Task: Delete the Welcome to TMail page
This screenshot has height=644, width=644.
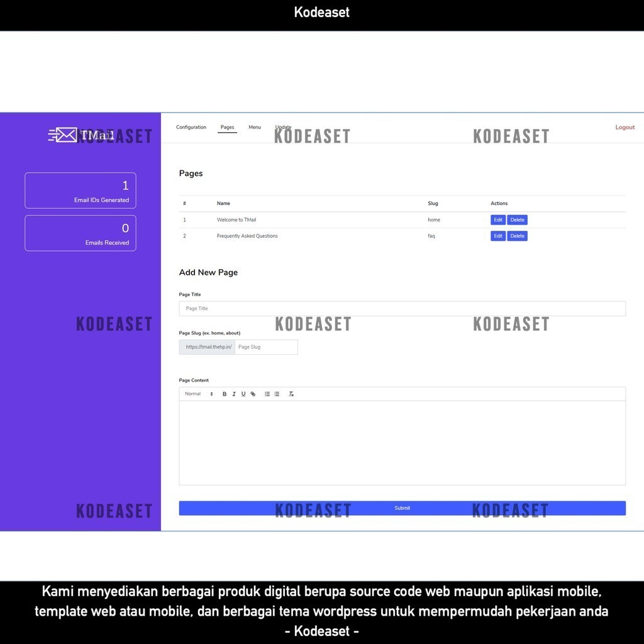Action: click(517, 219)
